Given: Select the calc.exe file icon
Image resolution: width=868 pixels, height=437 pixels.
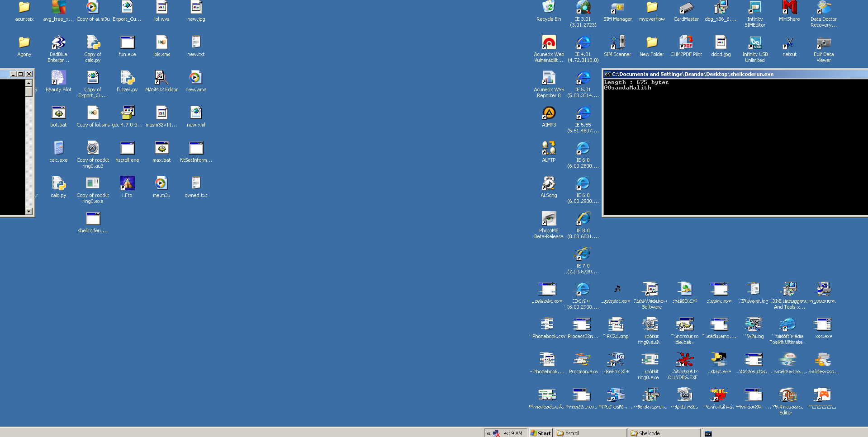Looking at the screenshot, I should tap(58, 148).
